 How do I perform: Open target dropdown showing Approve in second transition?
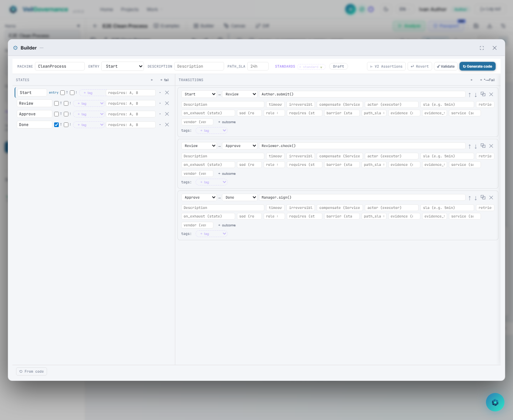pyautogui.click(x=240, y=146)
